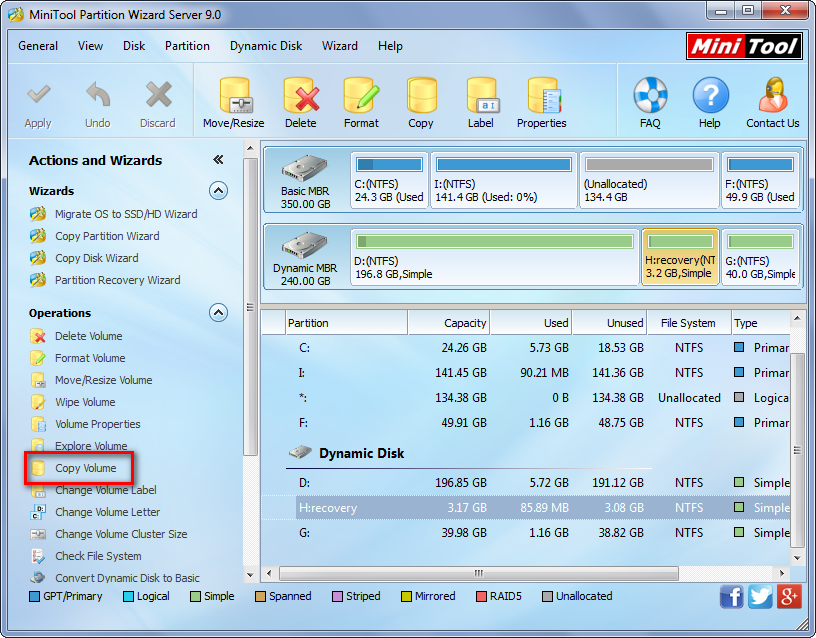
Task: Open the General menu
Action: 38,46
